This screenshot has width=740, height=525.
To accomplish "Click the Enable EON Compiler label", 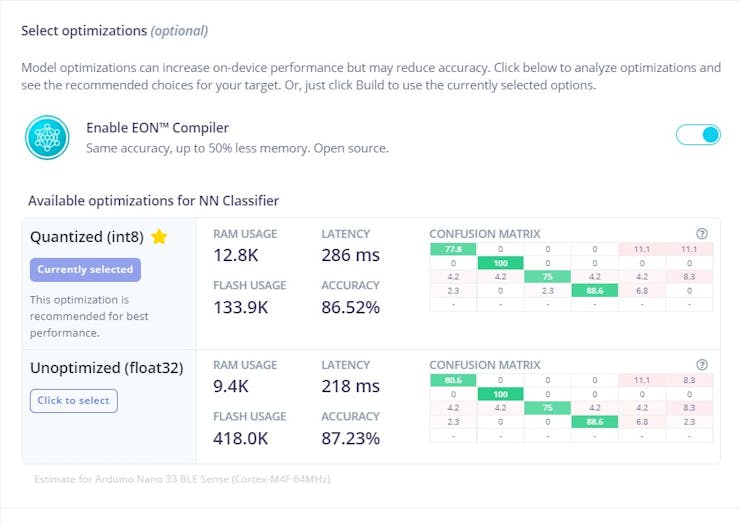I will click(x=157, y=127).
